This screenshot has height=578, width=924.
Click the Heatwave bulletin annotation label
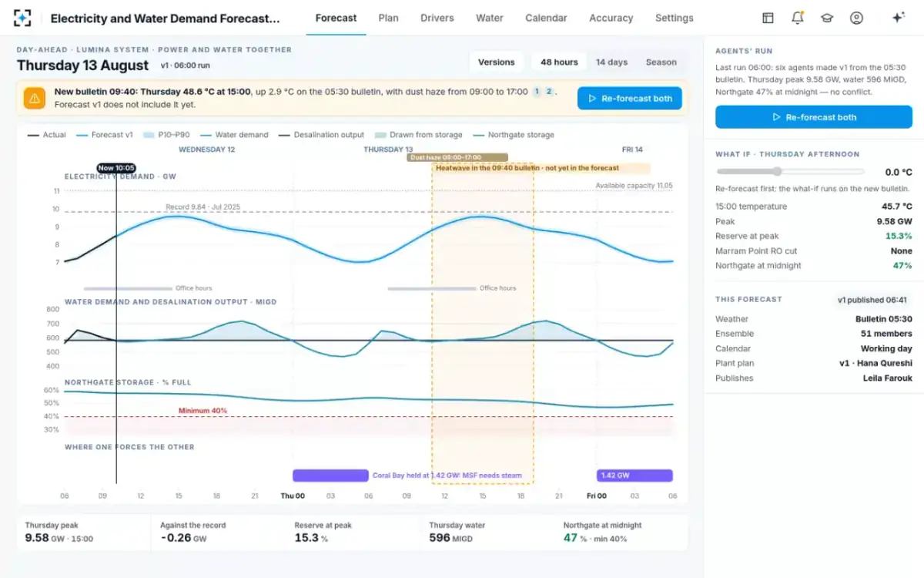click(x=541, y=168)
